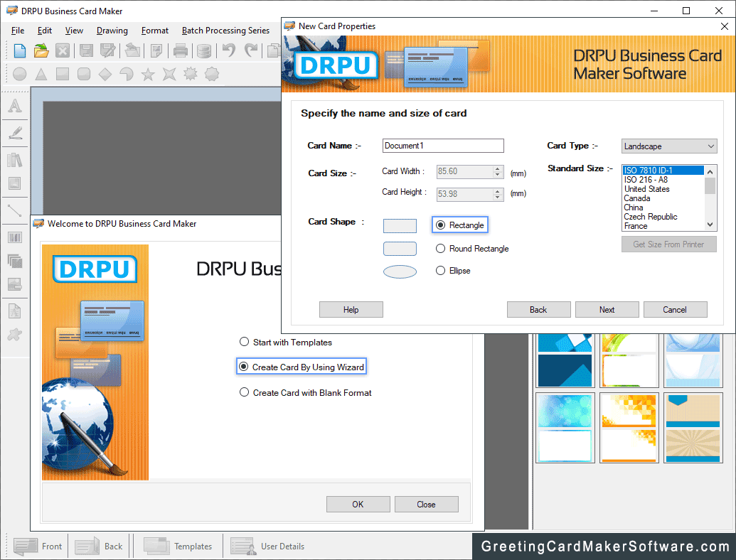Image resolution: width=736 pixels, height=560 pixels.
Task: Open the Templates bottom tab
Action: (x=178, y=546)
